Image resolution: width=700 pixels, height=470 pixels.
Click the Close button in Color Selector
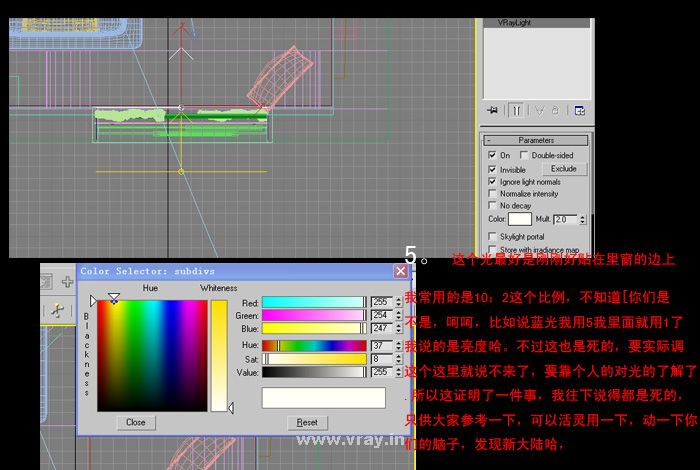tap(136, 422)
